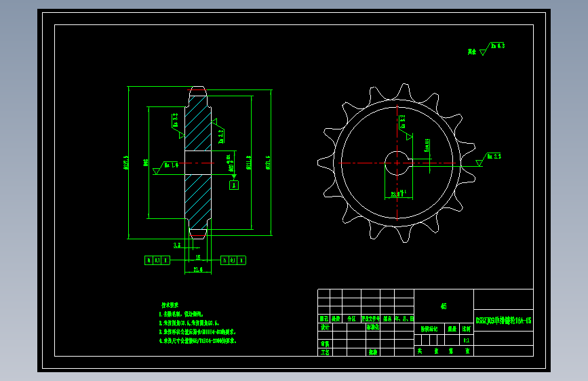Select the Ra 1.6 roughness symbol on bore
The image size is (588, 381).
[x=165, y=167]
